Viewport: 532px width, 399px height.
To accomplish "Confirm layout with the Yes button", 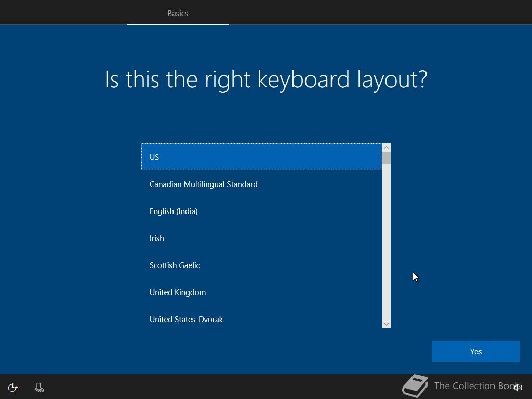I will tap(476, 351).
